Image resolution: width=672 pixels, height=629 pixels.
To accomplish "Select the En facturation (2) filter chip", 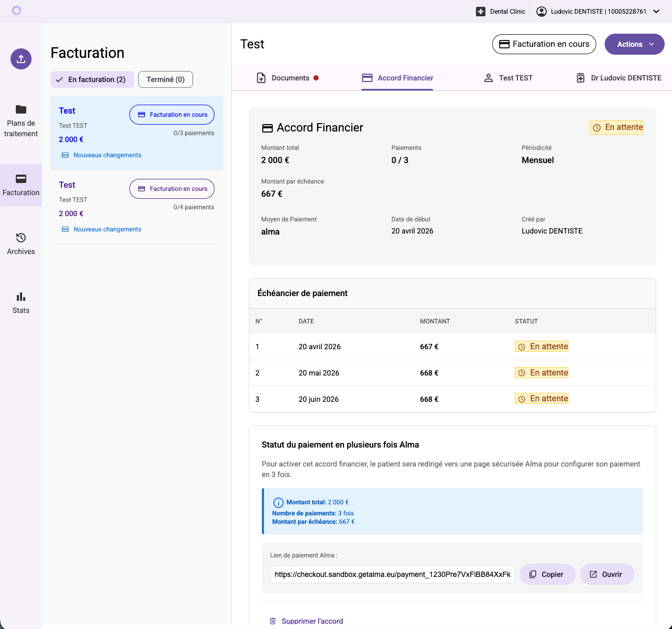I will (x=92, y=79).
